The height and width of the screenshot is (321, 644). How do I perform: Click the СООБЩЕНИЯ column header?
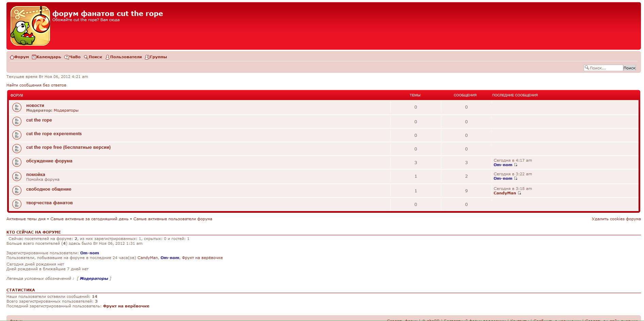point(465,95)
